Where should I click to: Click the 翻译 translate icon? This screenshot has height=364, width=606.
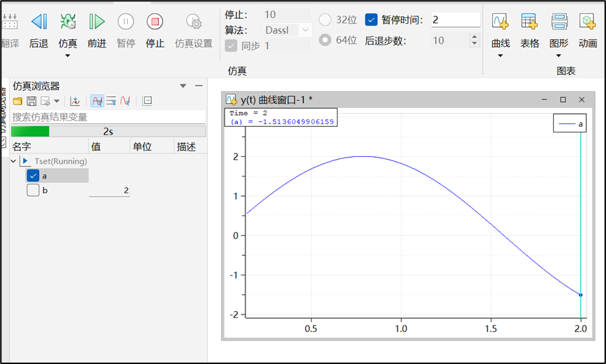click(x=10, y=22)
